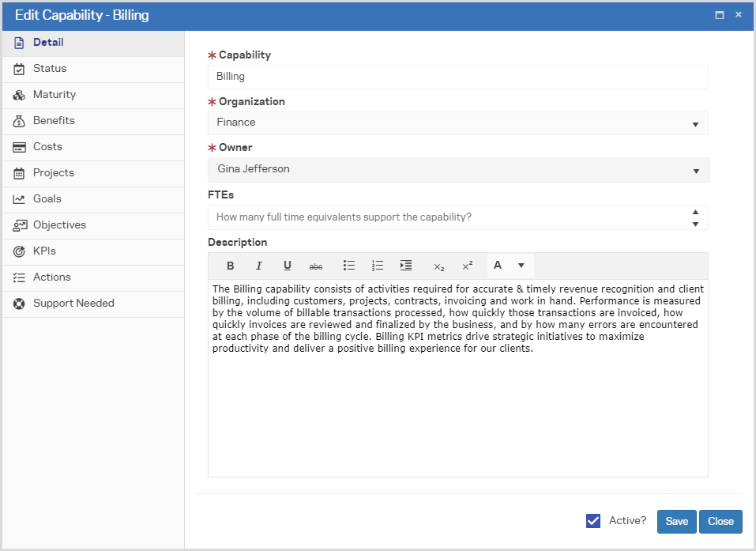
Task: Open the KPIs section
Action: pyautogui.click(x=44, y=251)
